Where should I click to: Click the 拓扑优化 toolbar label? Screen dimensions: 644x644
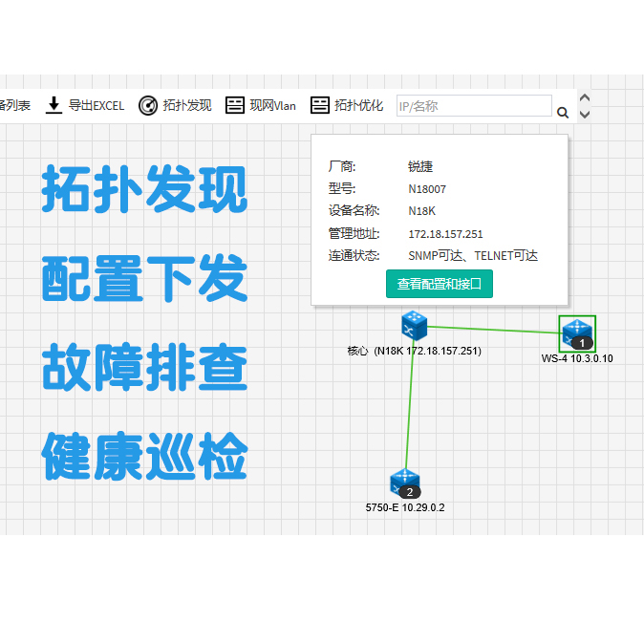pyautogui.click(x=358, y=105)
